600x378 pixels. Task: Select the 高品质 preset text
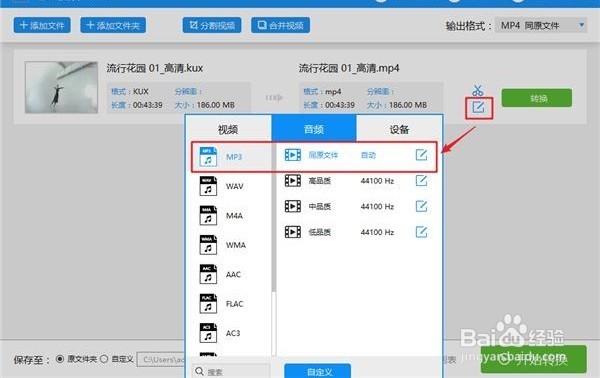coord(320,181)
